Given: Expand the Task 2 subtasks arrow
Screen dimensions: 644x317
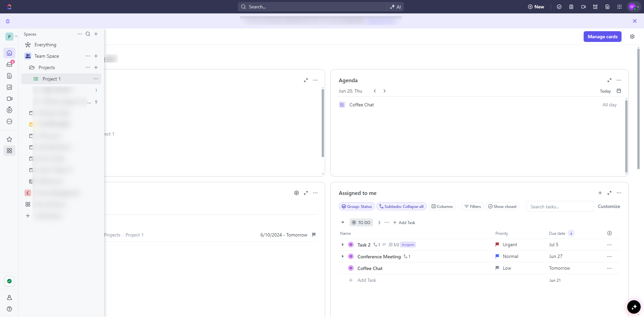Looking at the screenshot, I should coord(342,245).
